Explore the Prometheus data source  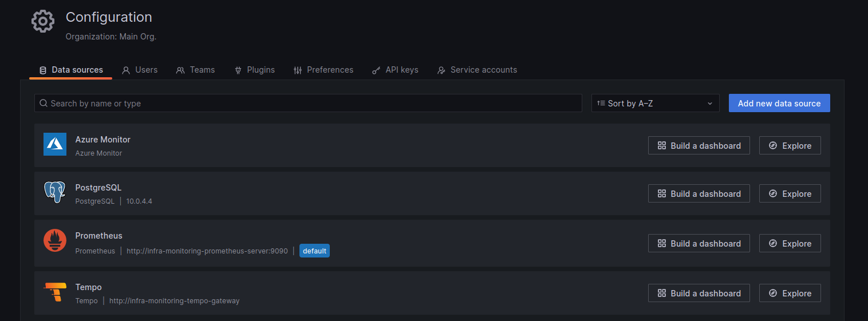point(790,243)
